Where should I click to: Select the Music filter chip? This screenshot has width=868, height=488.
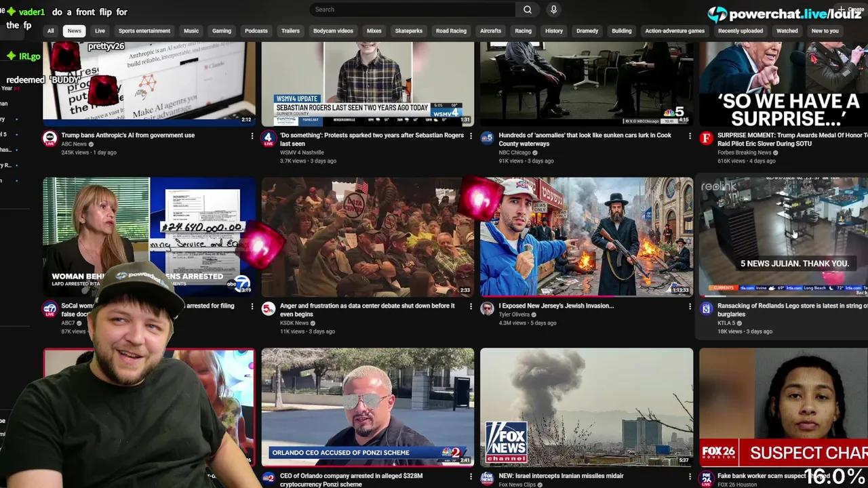pyautogui.click(x=191, y=30)
